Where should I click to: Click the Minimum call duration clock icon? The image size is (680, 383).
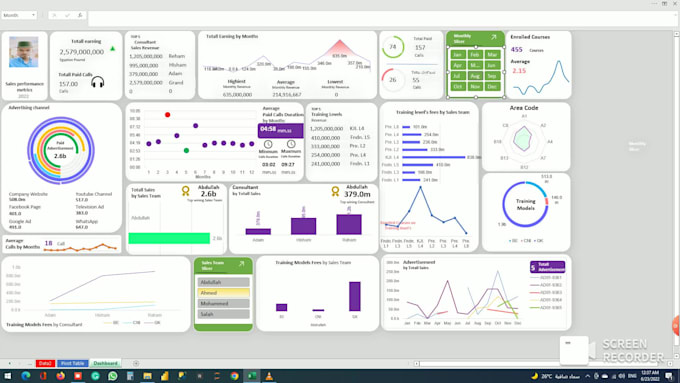(268, 144)
